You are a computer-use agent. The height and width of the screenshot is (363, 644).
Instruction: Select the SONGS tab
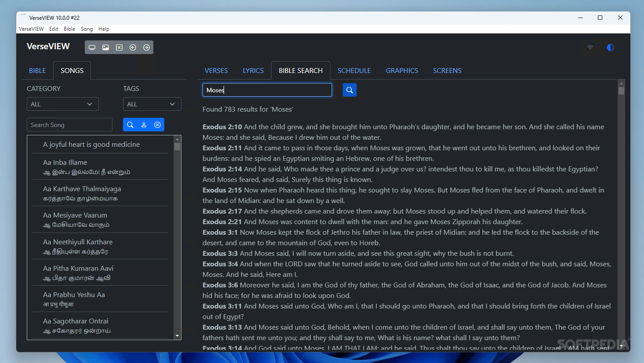pos(72,71)
